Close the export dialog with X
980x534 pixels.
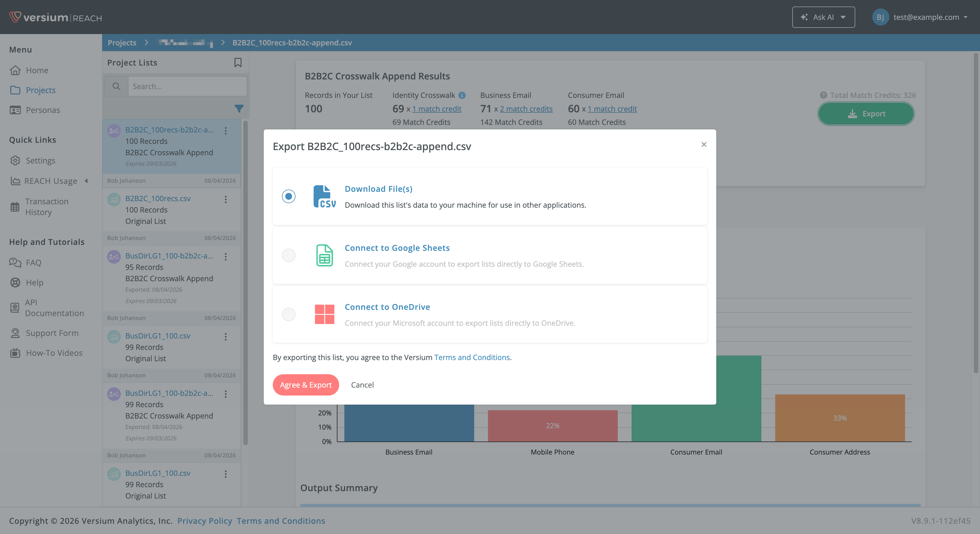tap(704, 144)
